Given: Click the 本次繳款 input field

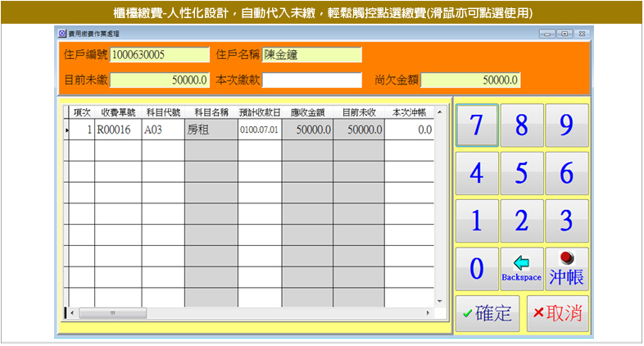Looking at the screenshot, I should (x=311, y=80).
